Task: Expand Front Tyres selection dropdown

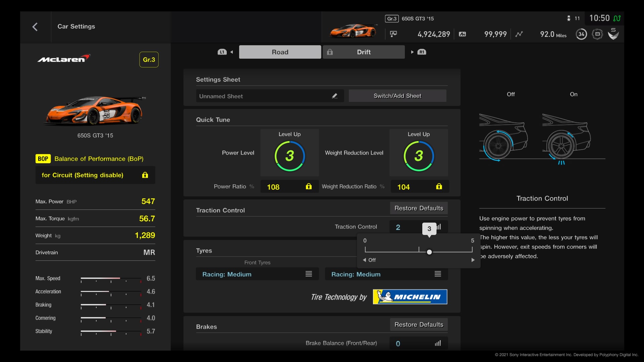Action: [308, 274]
